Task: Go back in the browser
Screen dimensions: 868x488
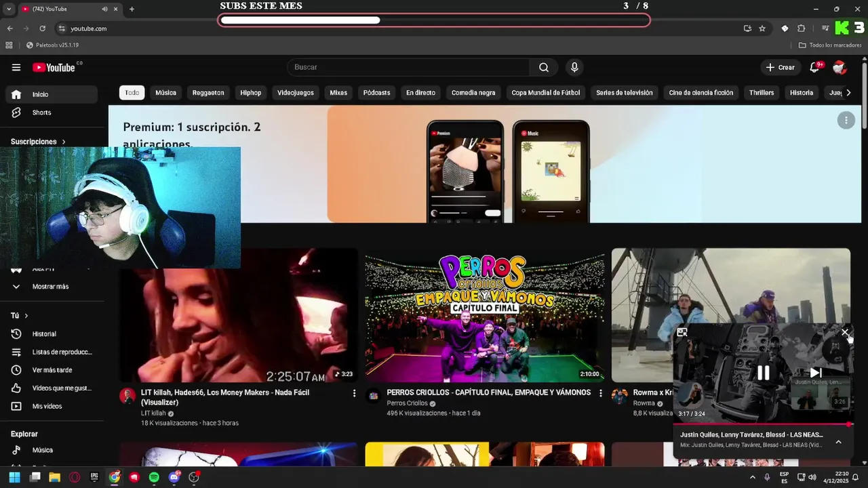Action: point(9,28)
